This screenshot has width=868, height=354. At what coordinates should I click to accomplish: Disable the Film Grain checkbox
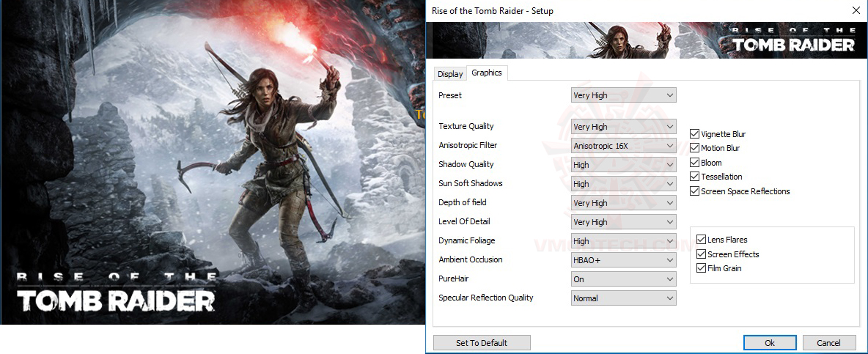point(701,268)
